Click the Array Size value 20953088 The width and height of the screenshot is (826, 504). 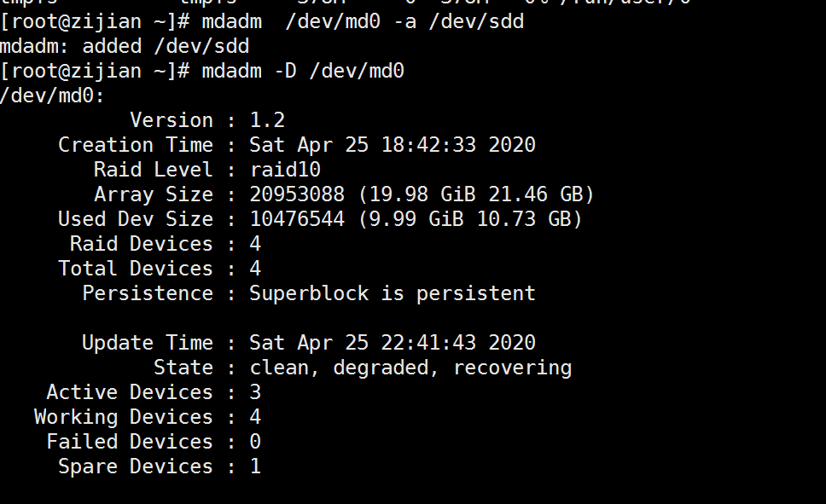(297, 194)
